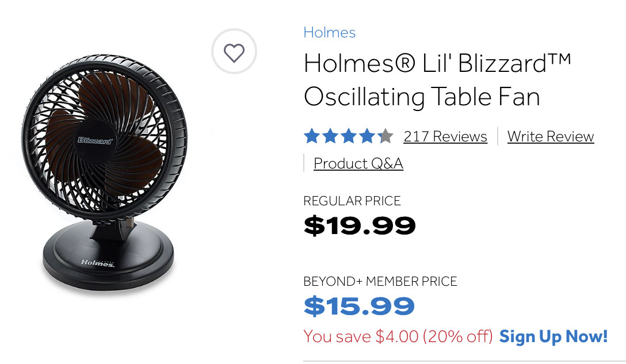Click the Holmes logo on the fan base
Viewport: 626px width, 364px height.
coord(97,263)
